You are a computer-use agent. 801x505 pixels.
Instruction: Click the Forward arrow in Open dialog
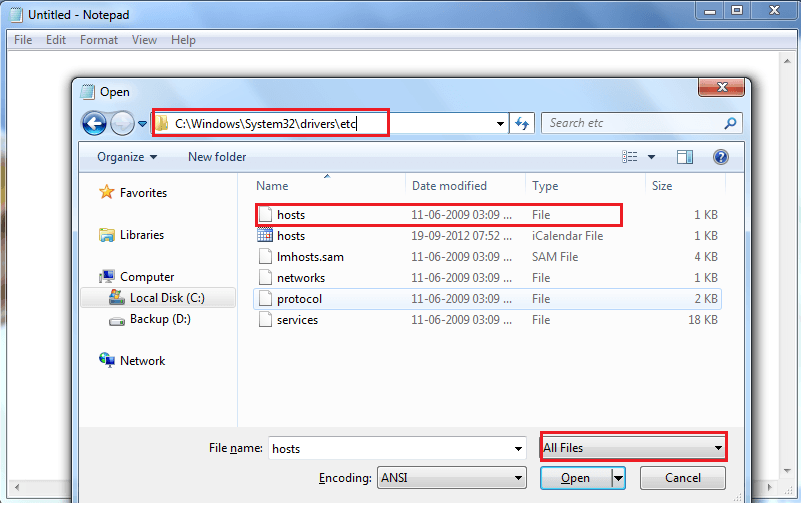pyautogui.click(x=122, y=124)
